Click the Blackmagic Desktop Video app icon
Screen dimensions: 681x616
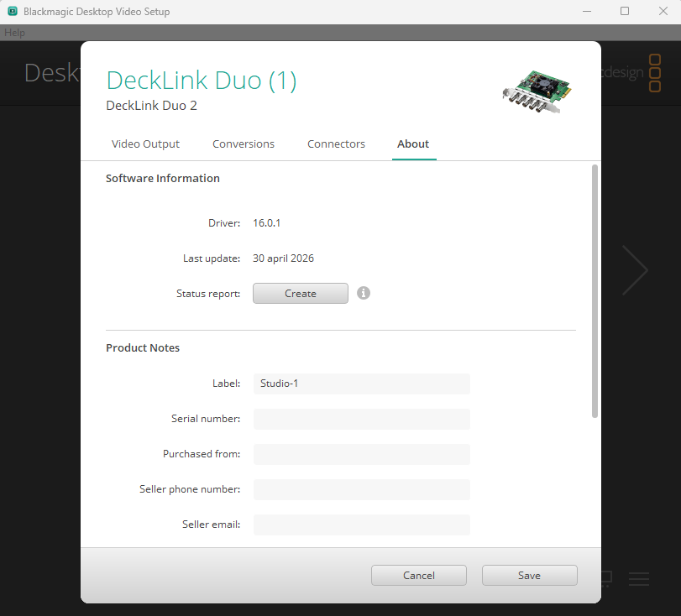coord(13,11)
